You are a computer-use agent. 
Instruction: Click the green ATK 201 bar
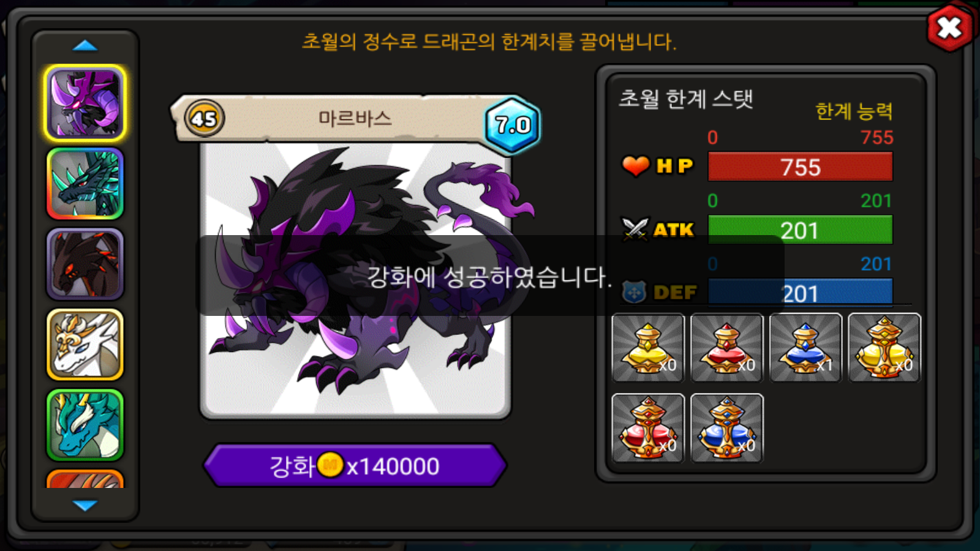pos(800,230)
